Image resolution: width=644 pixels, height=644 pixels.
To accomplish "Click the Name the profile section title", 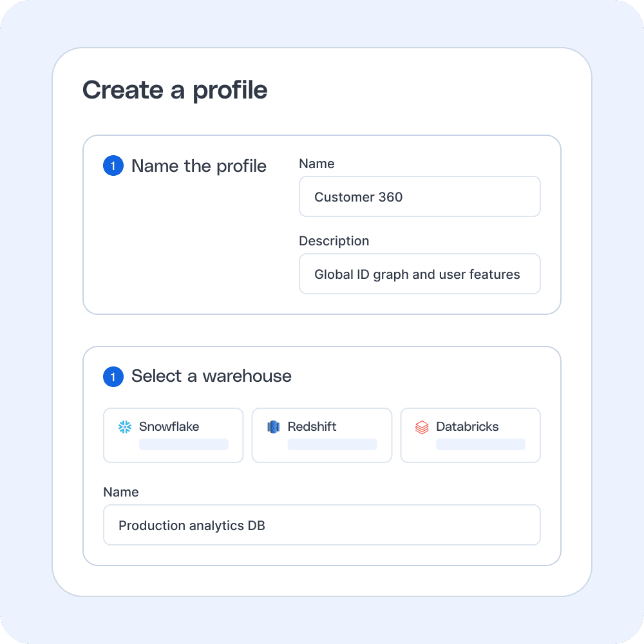I will tap(198, 166).
